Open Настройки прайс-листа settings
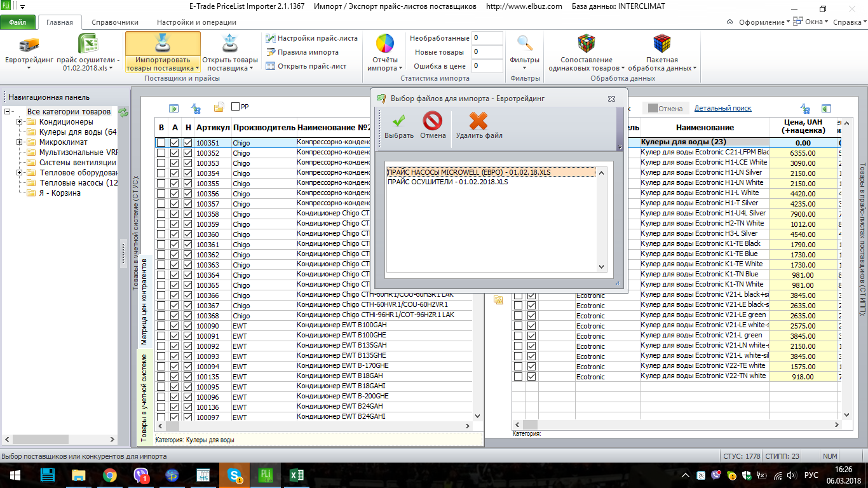868x488 pixels. click(311, 38)
